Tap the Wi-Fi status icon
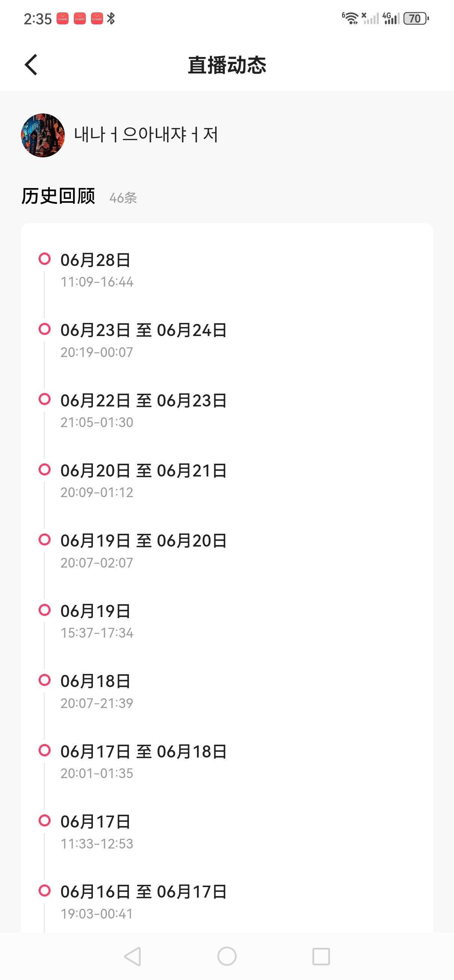Image resolution: width=454 pixels, height=980 pixels. [350, 18]
